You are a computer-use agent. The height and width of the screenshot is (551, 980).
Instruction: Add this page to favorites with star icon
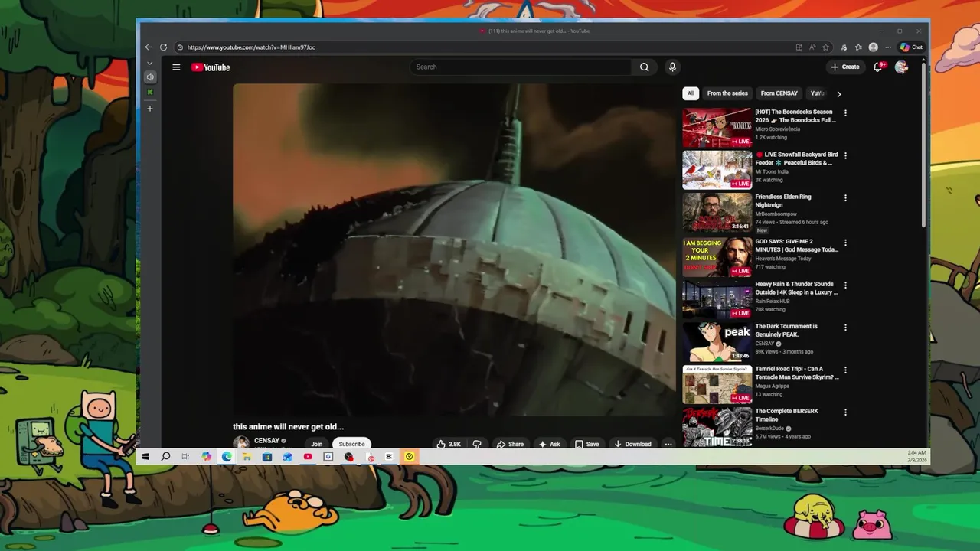(x=825, y=47)
